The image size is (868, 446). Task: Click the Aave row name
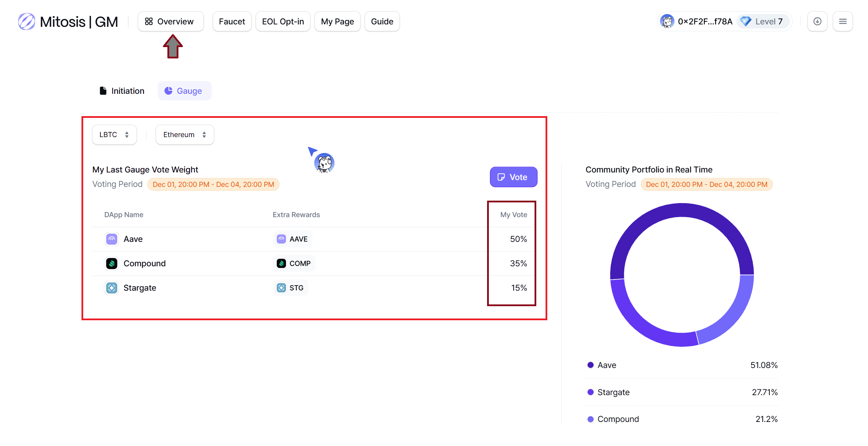coord(133,239)
